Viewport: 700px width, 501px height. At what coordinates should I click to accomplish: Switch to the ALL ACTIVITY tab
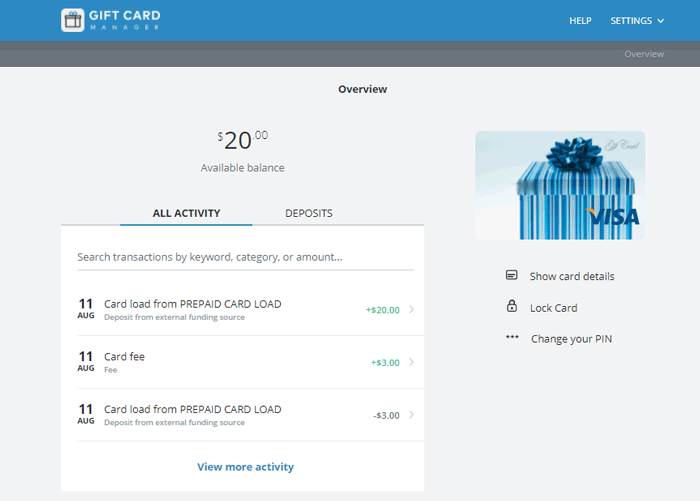coord(186,213)
